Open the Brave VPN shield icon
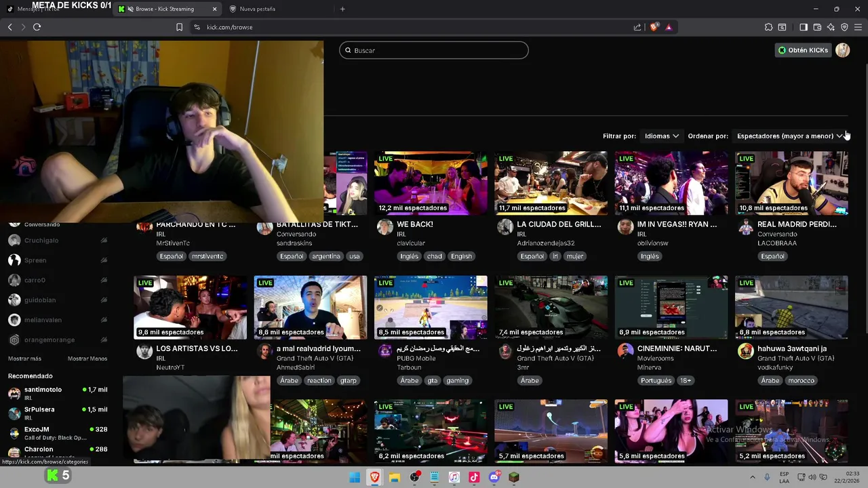 point(844,27)
